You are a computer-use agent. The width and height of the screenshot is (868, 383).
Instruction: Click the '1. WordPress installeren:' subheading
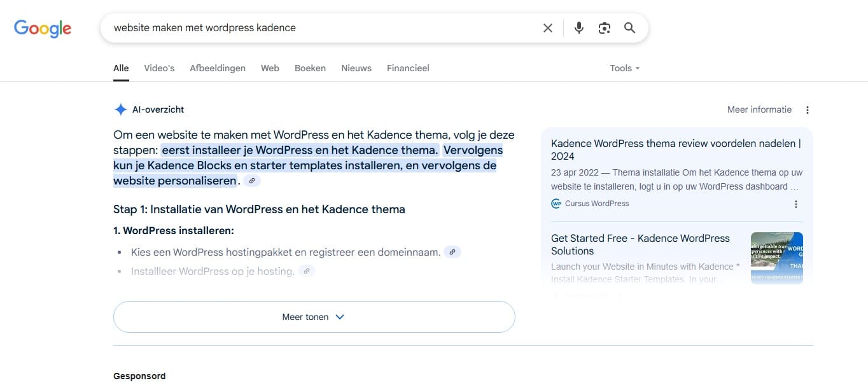(x=174, y=230)
